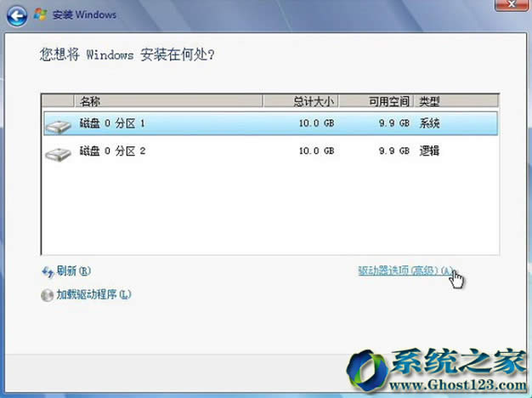The height and width of the screenshot is (398, 532).
Task: Click the disc icon beside 加载驱动程序
Action: pos(48,295)
